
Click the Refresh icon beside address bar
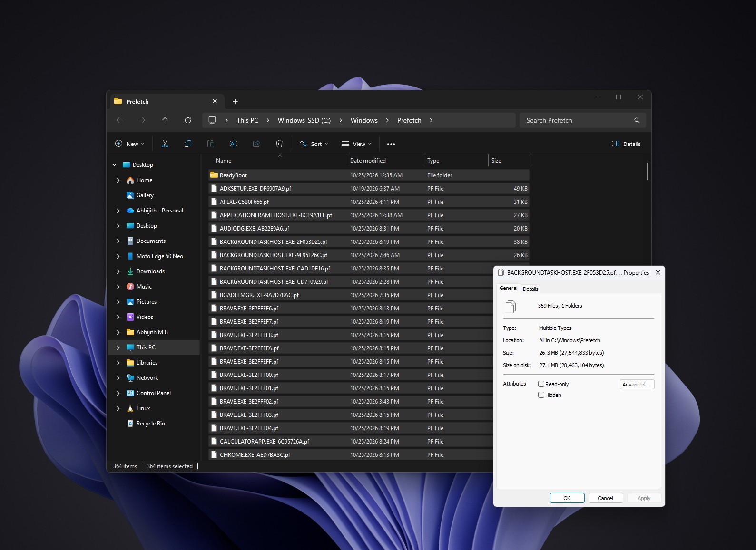[188, 120]
